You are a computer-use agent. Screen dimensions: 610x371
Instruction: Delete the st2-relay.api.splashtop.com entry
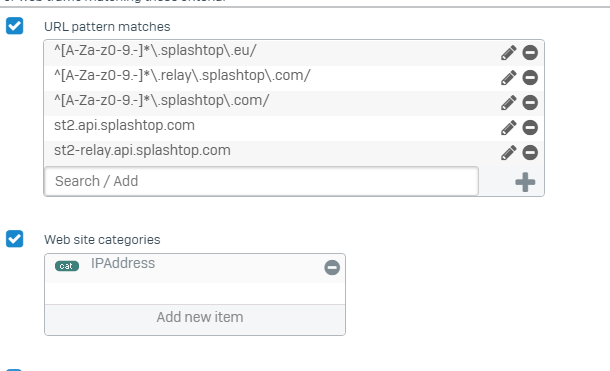pyautogui.click(x=530, y=152)
